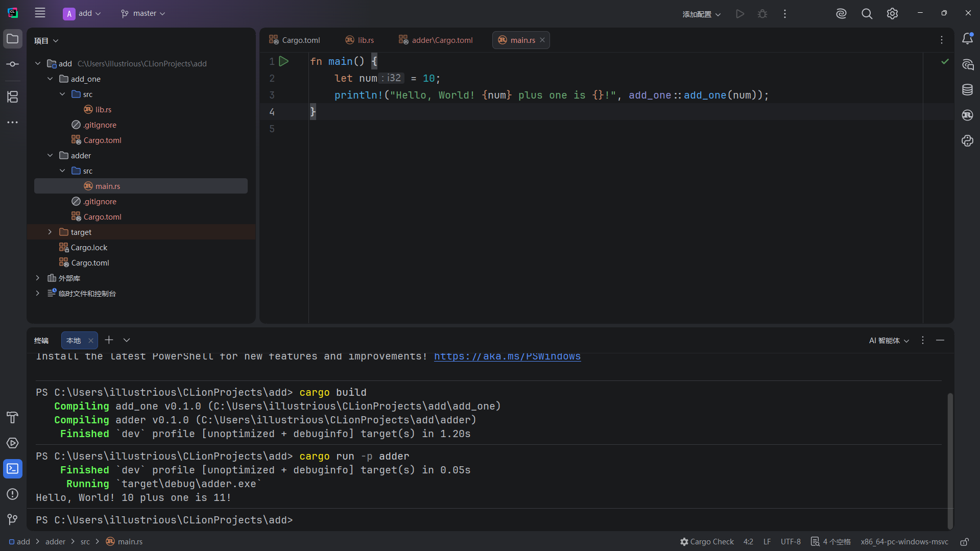The width and height of the screenshot is (980, 551).
Task: Toggle file read-only lock in status bar
Action: click(x=964, y=542)
